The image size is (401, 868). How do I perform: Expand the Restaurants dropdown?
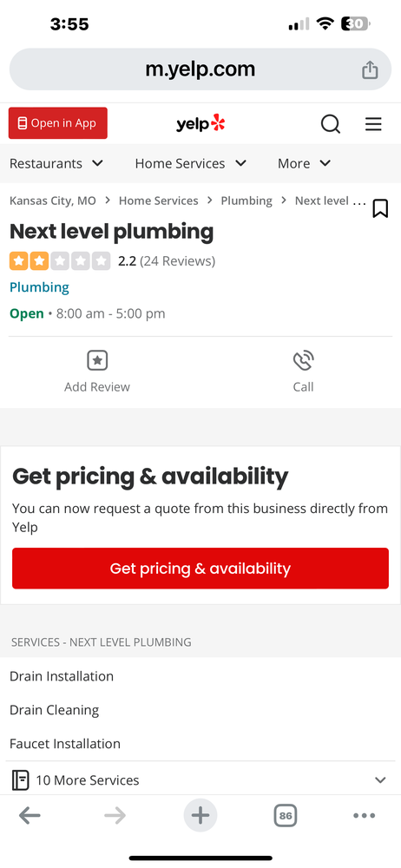(x=56, y=163)
